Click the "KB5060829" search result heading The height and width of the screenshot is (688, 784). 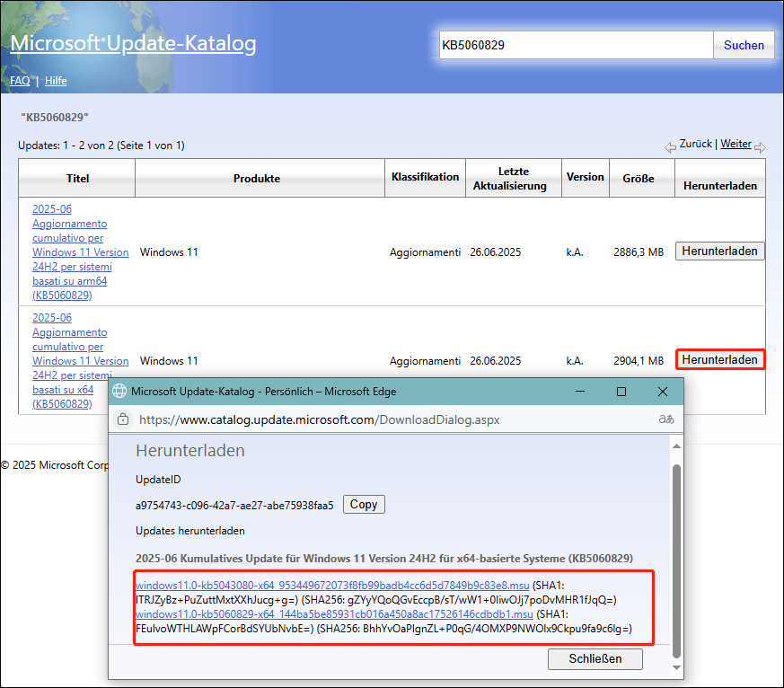[55, 118]
